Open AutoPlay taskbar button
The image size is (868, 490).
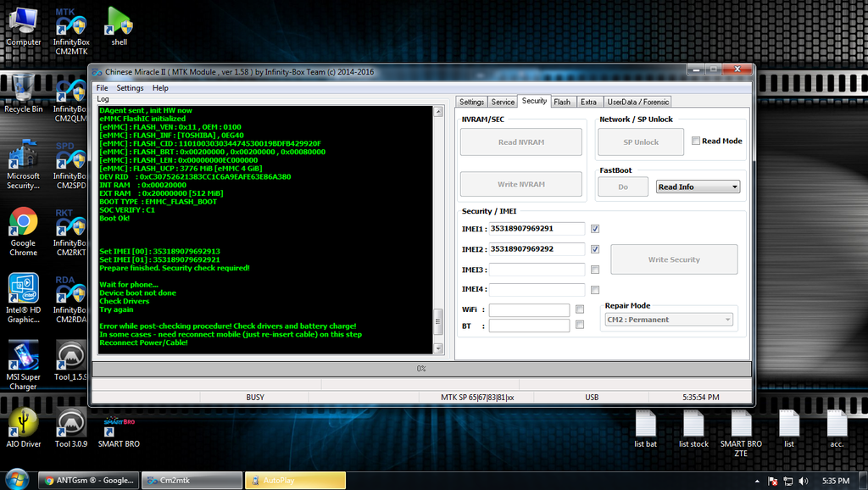pos(295,481)
